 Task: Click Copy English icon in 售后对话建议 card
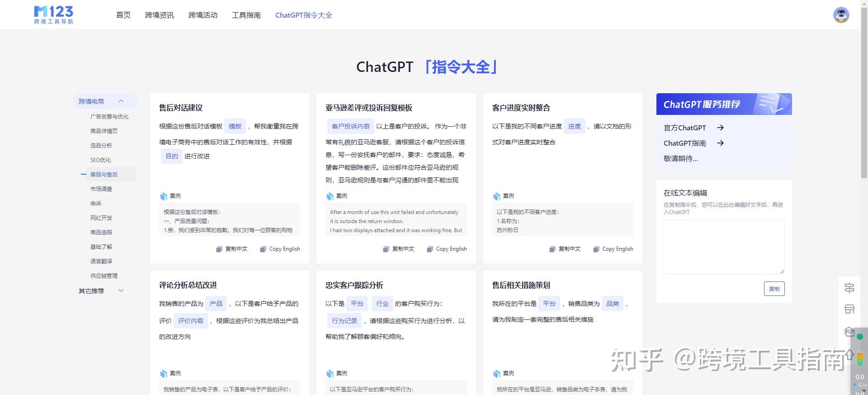pyautogui.click(x=263, y=249)
